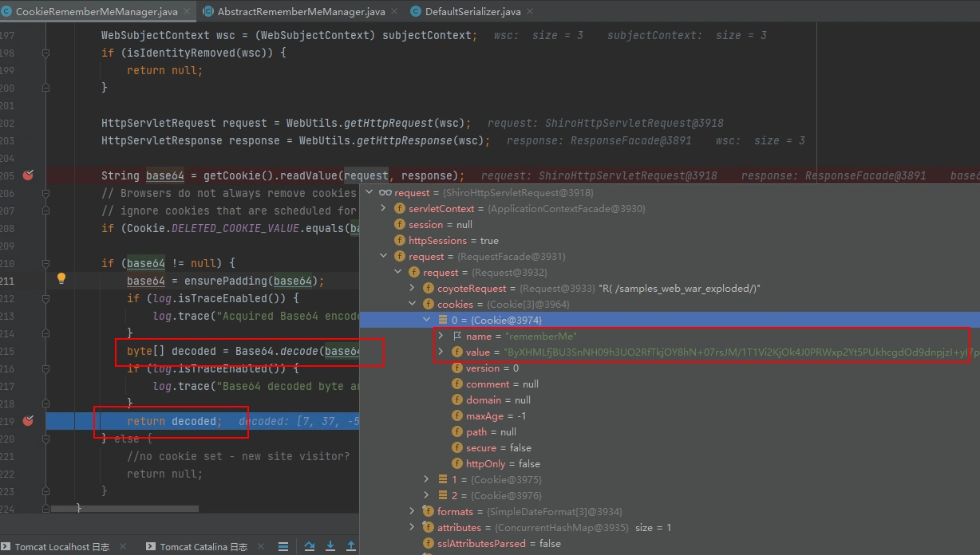
Task: Click the show execution point lines icon
Action: [283, 546]
